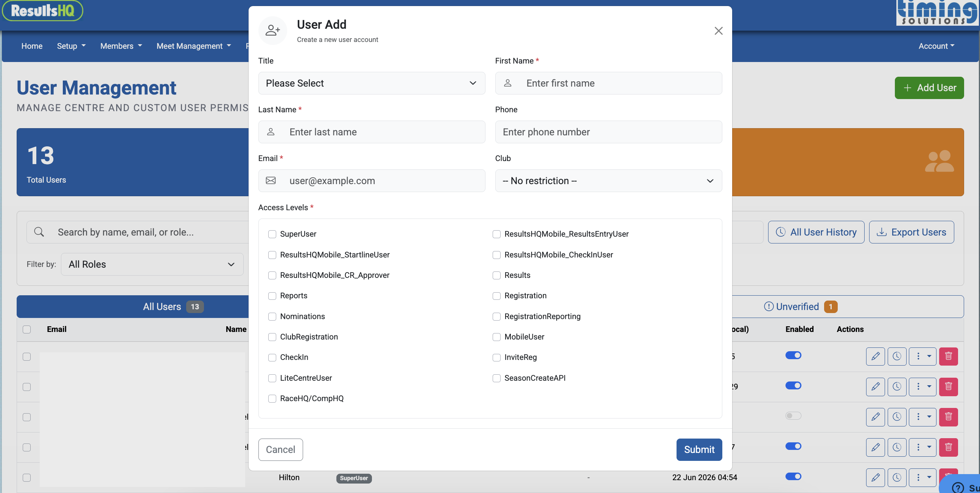
Task: Expand the Setup menu
Action: pyautogui.click(x=71, y=46)
